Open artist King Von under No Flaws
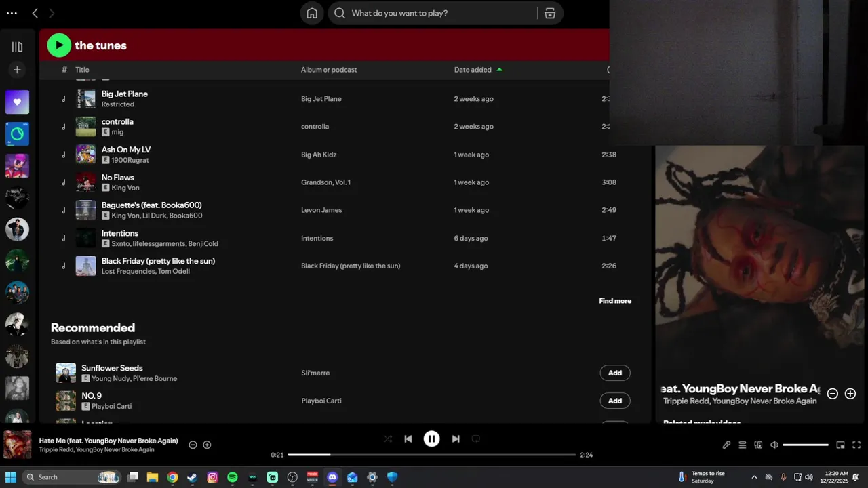868x488 pixels. point(125,188)
